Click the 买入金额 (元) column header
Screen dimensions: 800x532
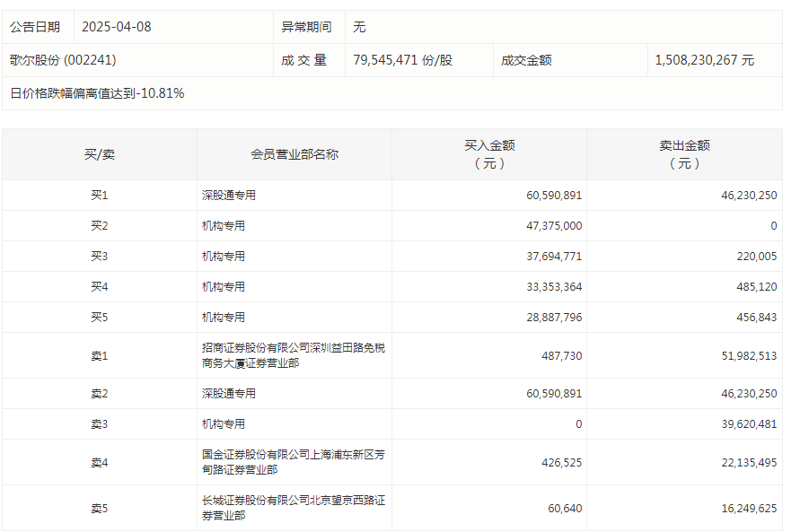coord(489,154)
